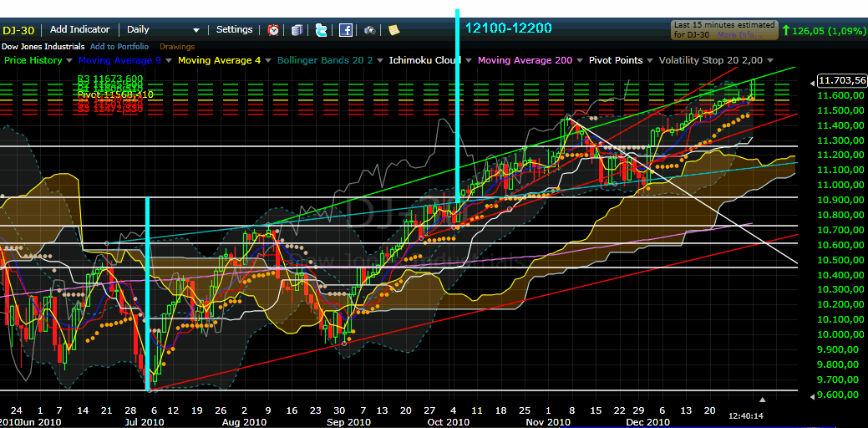Share chart via Facebook icon
868x428 pixels.
[345, 30]
